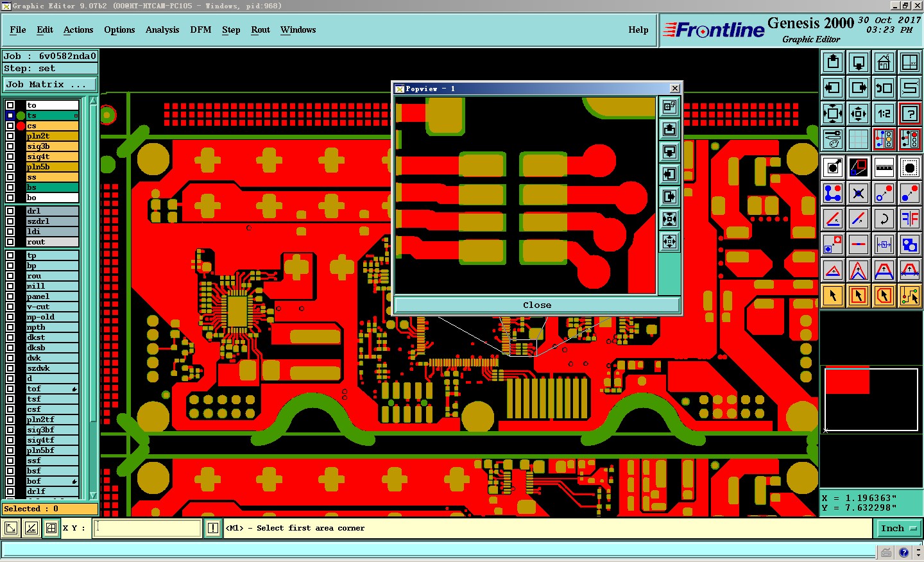Screen dimensions: 924x562
Task: Open the XY coordinate window icon
Action: (910, 62)
